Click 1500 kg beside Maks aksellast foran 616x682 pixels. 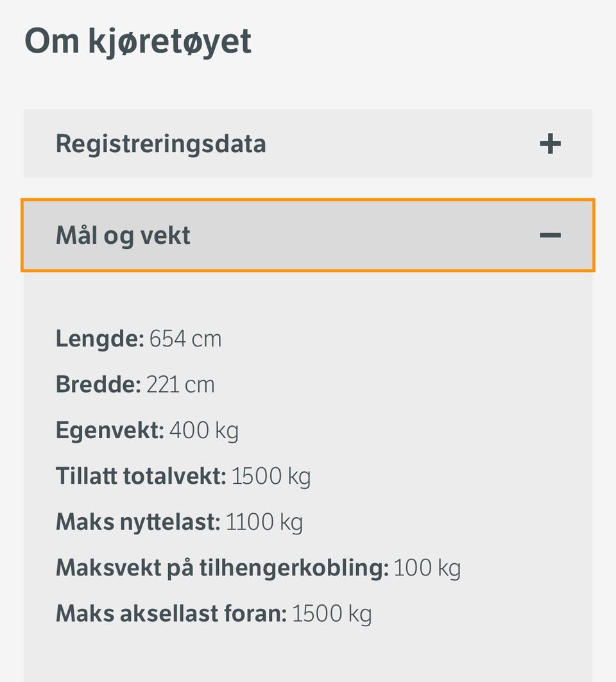point(332,614)
